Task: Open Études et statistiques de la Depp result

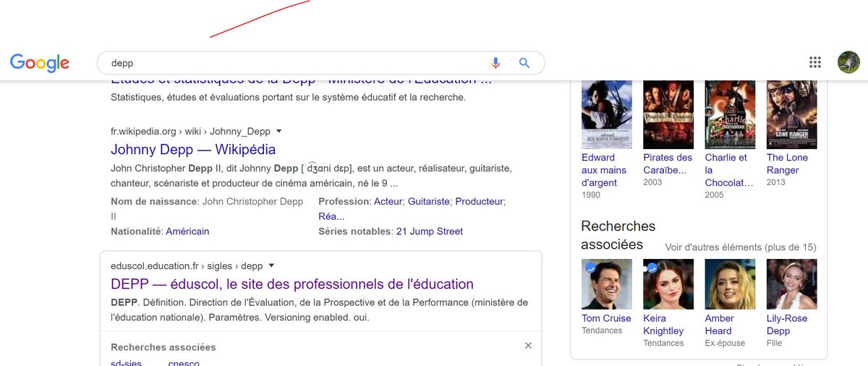Action: [302, 81]
